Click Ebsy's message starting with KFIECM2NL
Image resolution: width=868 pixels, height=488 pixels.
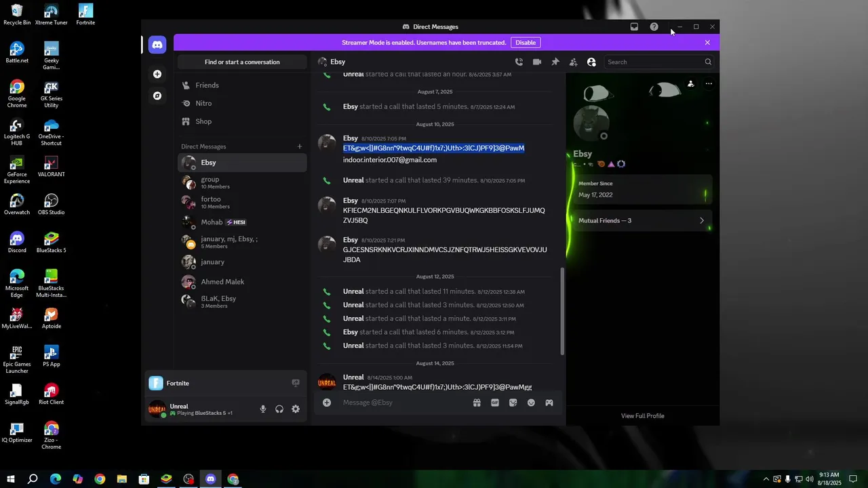pyautogui.click(x=444, y=216)
